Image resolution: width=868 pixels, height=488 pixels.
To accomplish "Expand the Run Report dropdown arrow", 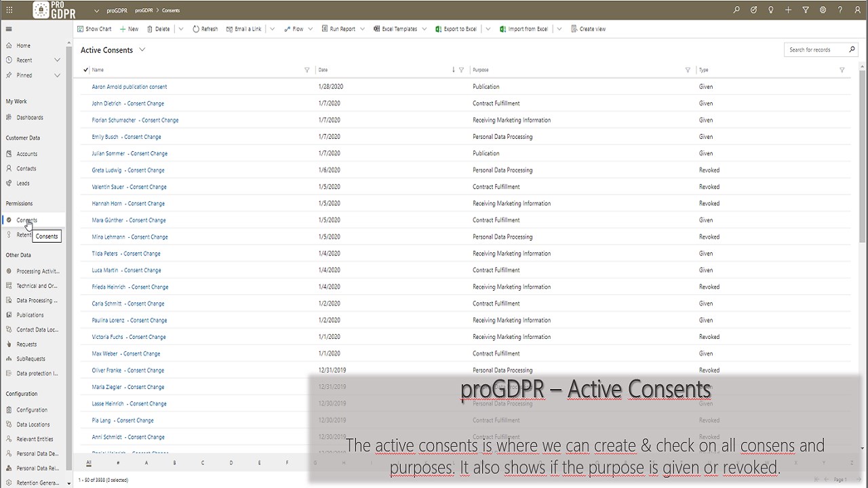I will (x=362, y=29).
